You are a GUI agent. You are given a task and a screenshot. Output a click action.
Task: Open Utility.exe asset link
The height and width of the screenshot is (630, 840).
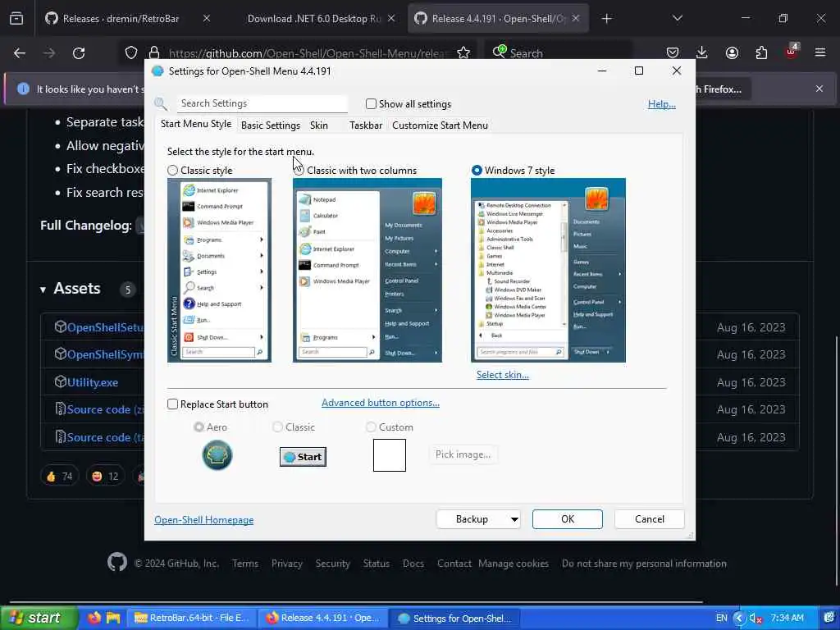[93, 382]
